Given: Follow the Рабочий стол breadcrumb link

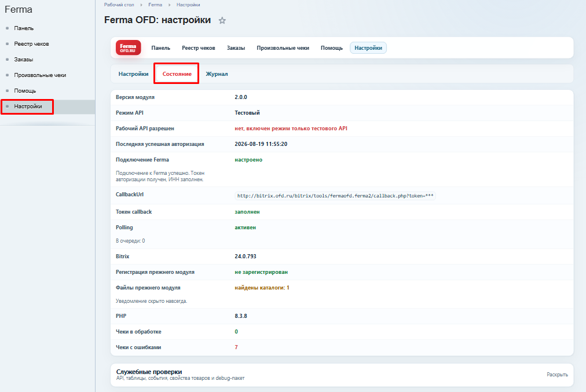Looking at the screenshot, I should [x=119, y=5].
